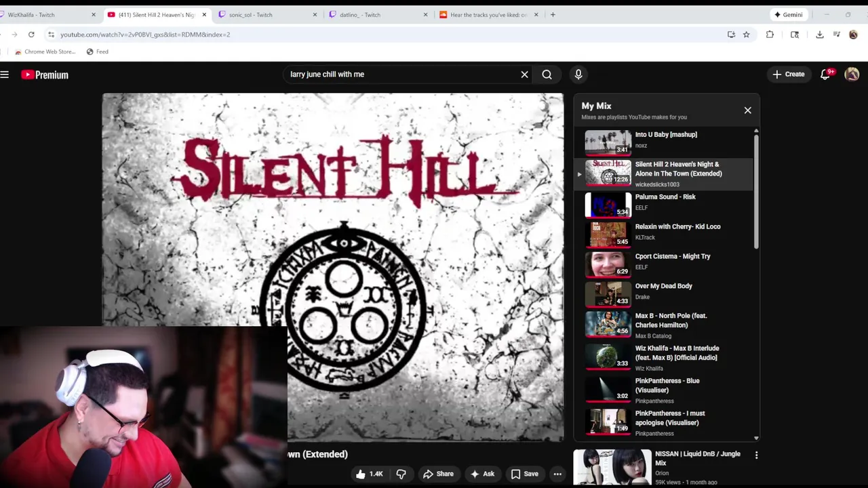Open the Chrome Web Store bookmark
This screenshot has width=868, height=488.
click(x=45, y=52)
